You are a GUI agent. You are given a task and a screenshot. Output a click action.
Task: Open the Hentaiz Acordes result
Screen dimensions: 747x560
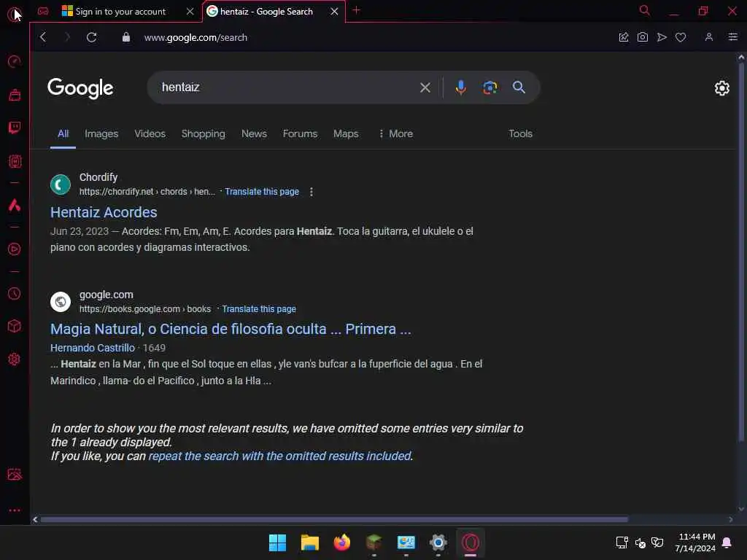pyautogui.click(x=104, y=212)
